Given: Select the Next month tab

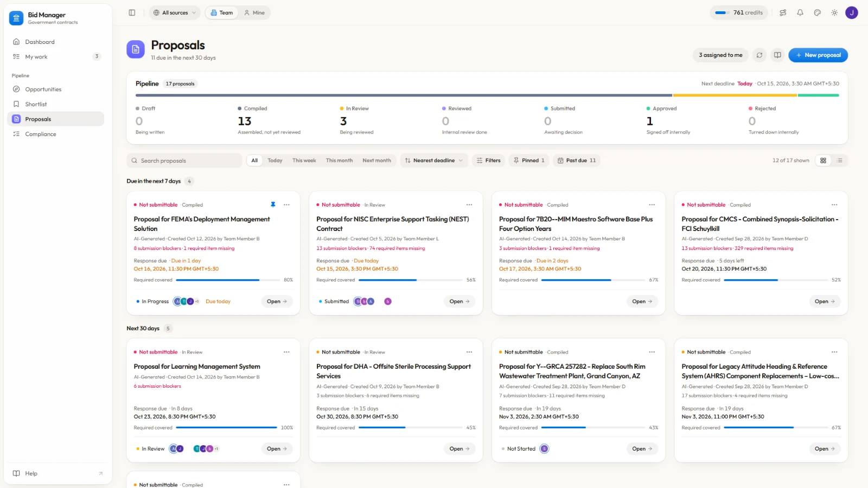Looking at the screenshot, I should click(376, 160).
